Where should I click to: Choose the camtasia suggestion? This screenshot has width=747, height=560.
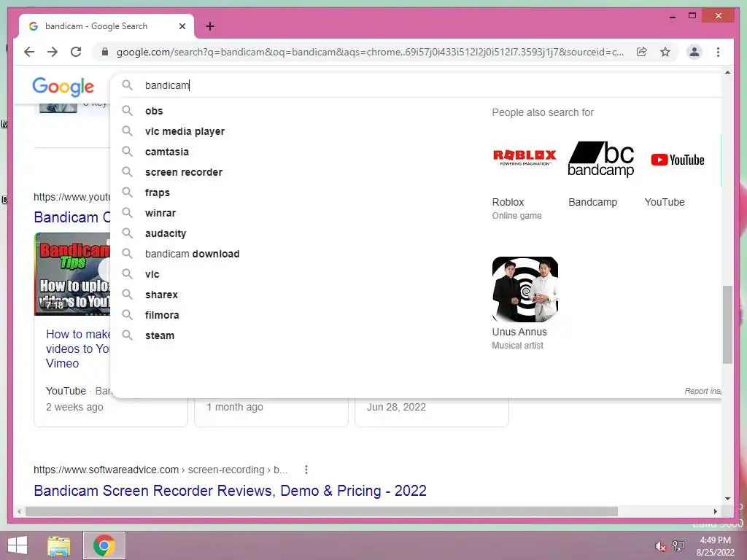167,152
